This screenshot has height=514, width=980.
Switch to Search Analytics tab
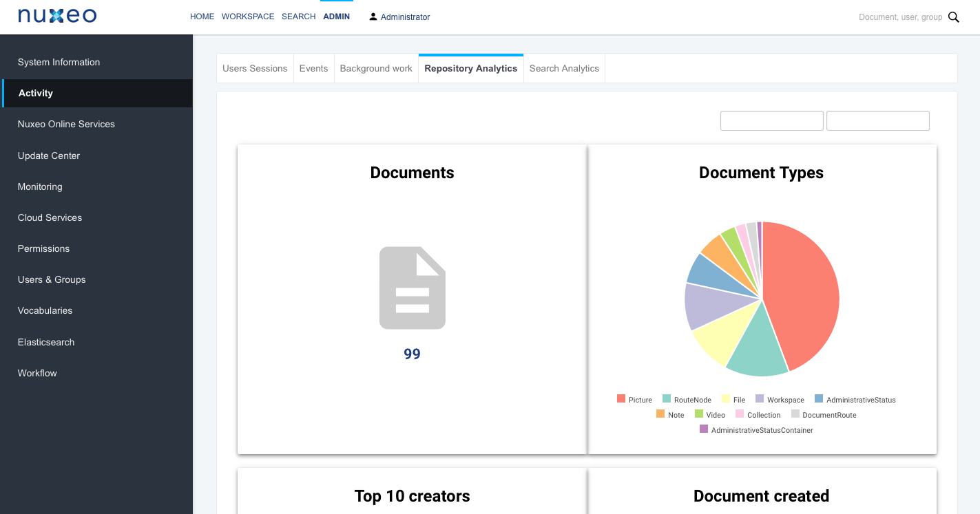[x=564, y=68]
